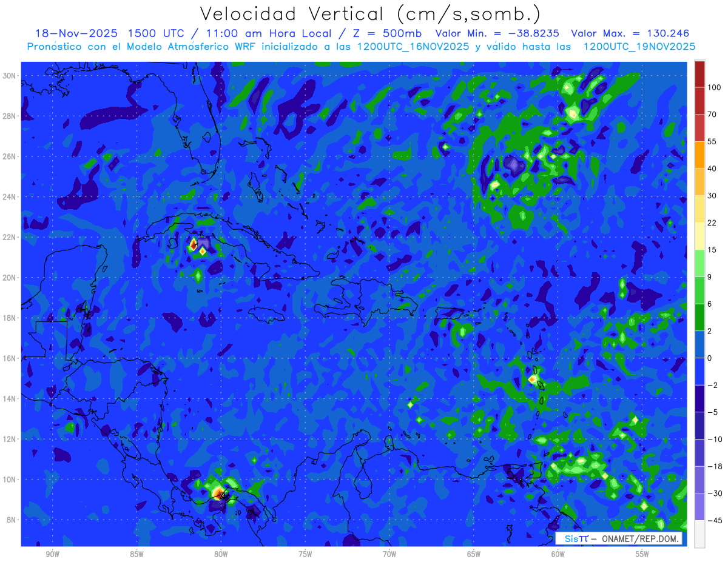Click the '90W' longitude label
This screenshot has width=728, height=562.
click(52, 554)
